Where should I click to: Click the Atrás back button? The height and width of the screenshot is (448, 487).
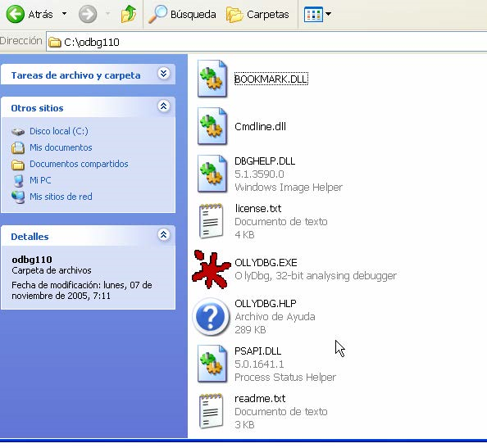click(30, 14)
